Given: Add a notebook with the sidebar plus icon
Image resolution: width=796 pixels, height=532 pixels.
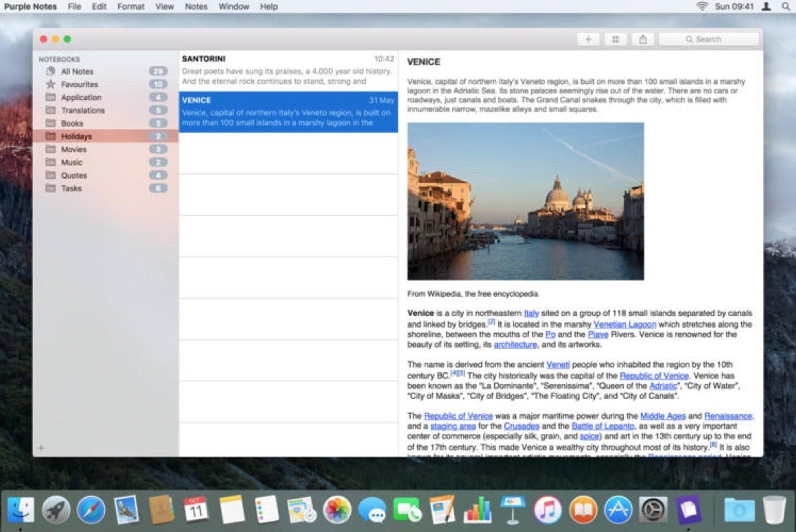Looking at the screenshot, I should [x=41, y=448].
